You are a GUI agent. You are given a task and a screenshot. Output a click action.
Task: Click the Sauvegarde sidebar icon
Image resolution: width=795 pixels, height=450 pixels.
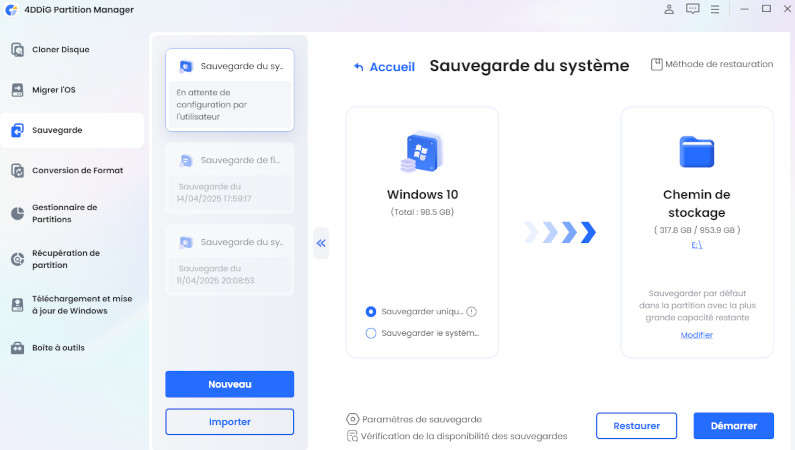click(17, 130)
